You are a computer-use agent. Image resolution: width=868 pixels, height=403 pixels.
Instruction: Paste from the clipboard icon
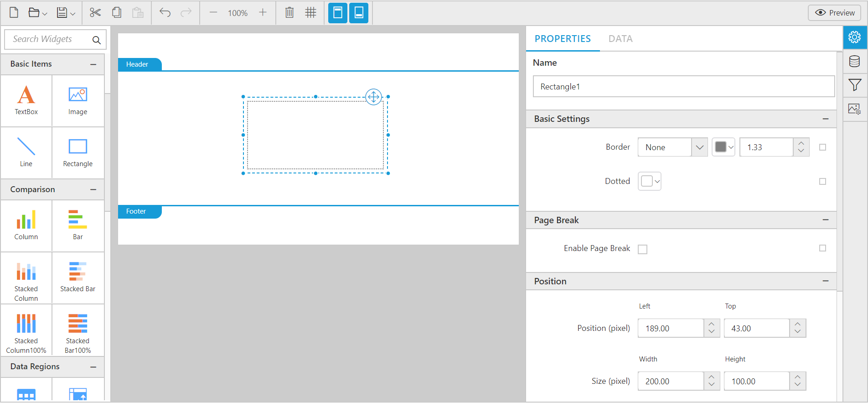click(x=138, y=12)
